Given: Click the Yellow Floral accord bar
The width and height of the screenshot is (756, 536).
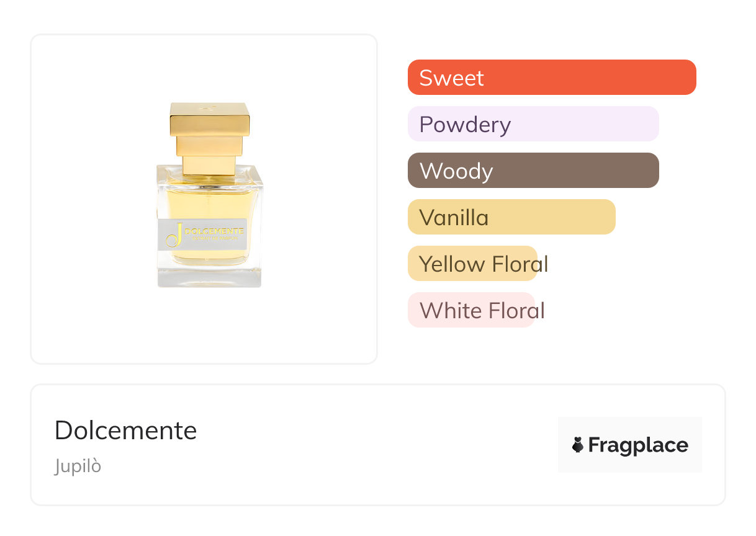Looking at the screenshot, I should click(472, 264).
